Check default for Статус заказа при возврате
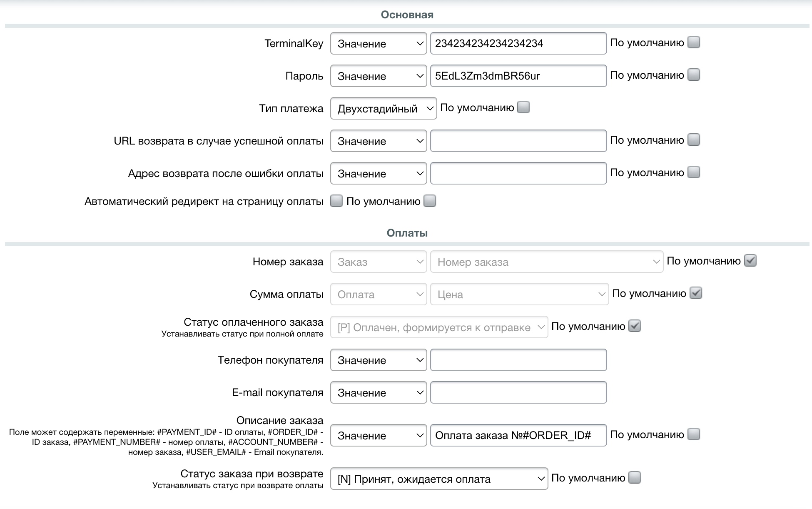Viewport: 812px width, 509px height. [x=634, y=477]
